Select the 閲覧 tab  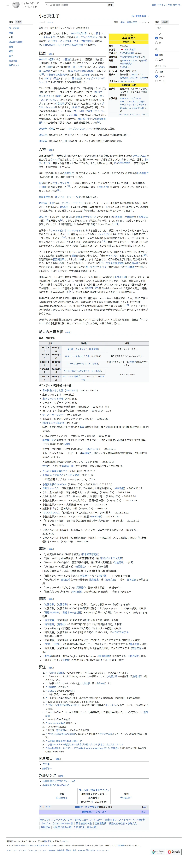point(116,22)
